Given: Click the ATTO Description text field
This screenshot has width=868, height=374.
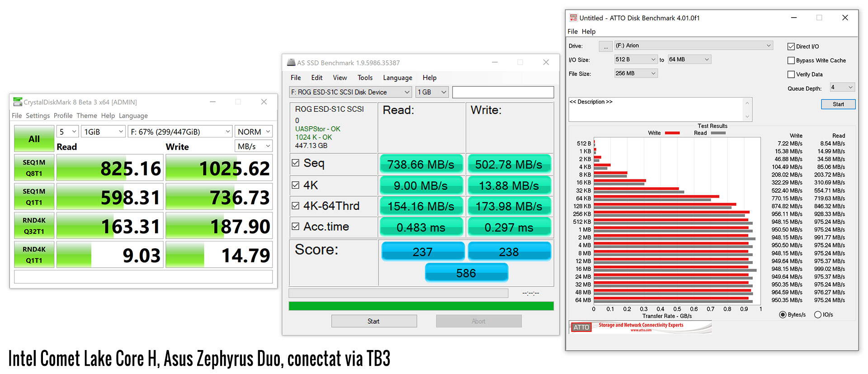Looking at the screenshot, I should pos(656,109).
